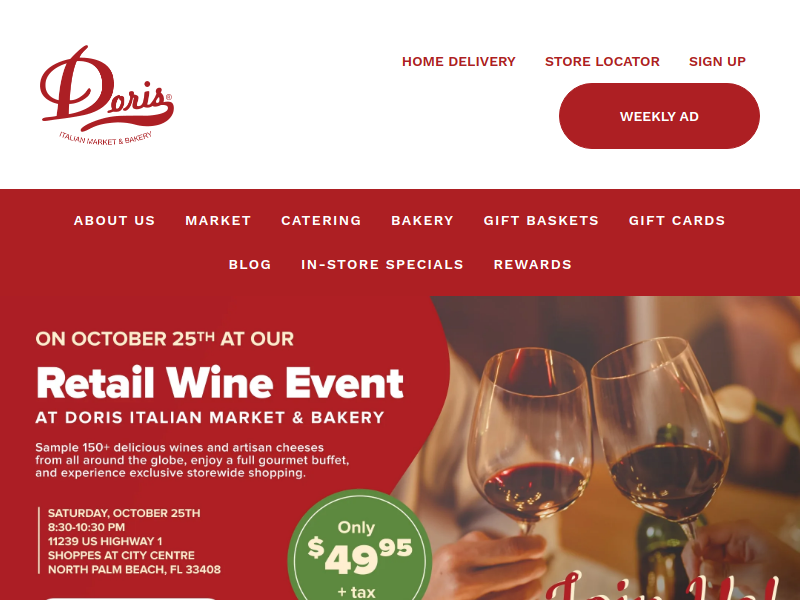The height and width of the screenshot is (600, 800).
Task: Open the Bakery menu item
Action: (x=422, y=220)
